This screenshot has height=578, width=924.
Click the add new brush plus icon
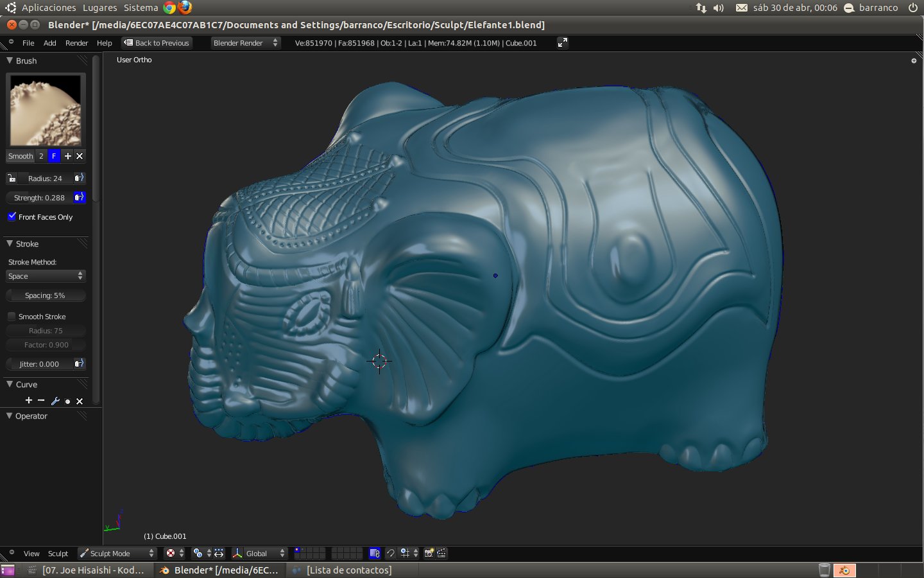67,156
